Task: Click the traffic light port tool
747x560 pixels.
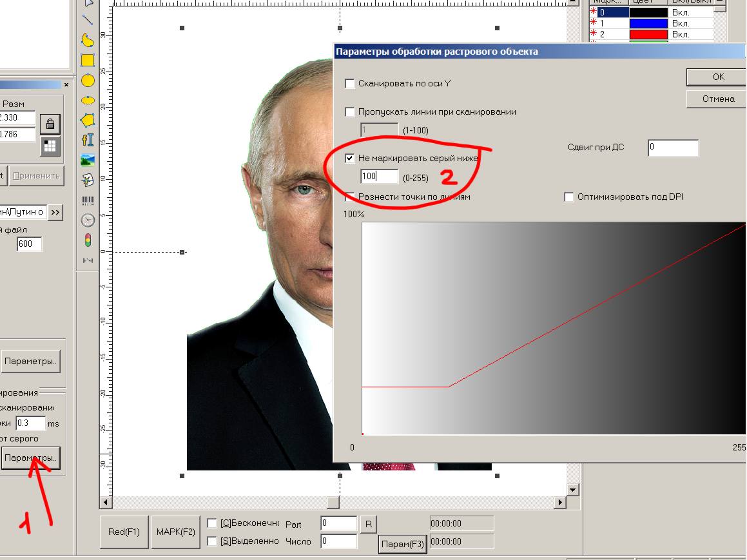Action: [x=88, y=240]
